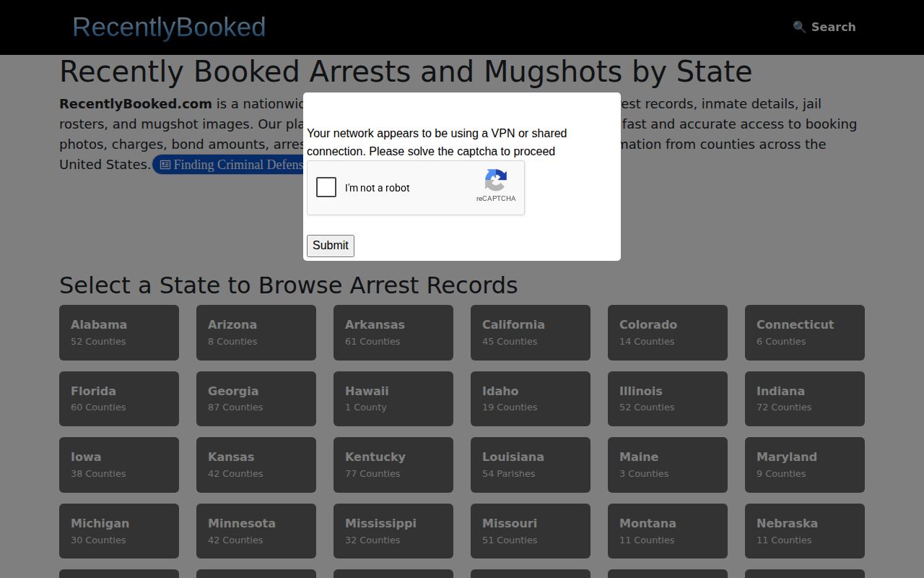Image resolution: width=924 pixels, height=578 pixels.
Task: Open the Hawaii 1 County card
Action: [x=393, y=399]
